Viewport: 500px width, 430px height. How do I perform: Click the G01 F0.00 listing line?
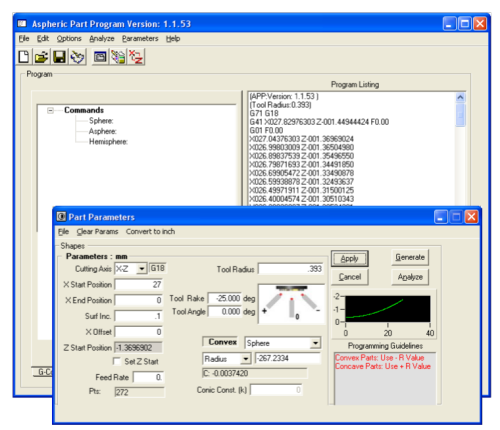[266, 130]
